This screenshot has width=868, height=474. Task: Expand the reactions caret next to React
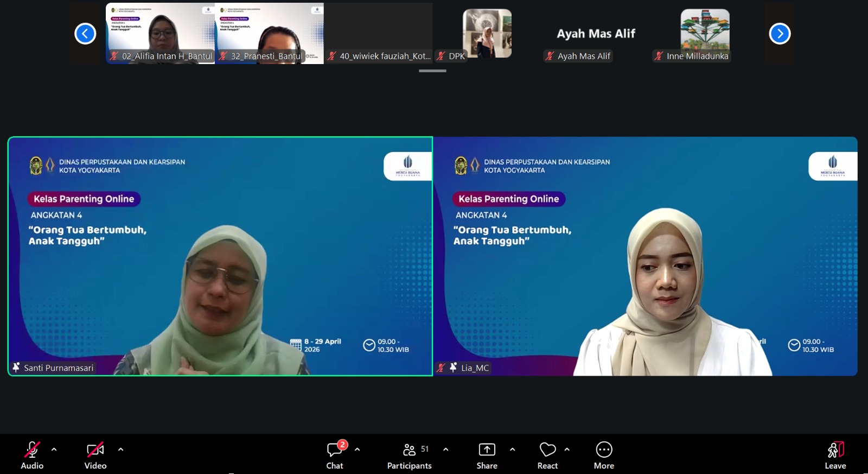567,450
